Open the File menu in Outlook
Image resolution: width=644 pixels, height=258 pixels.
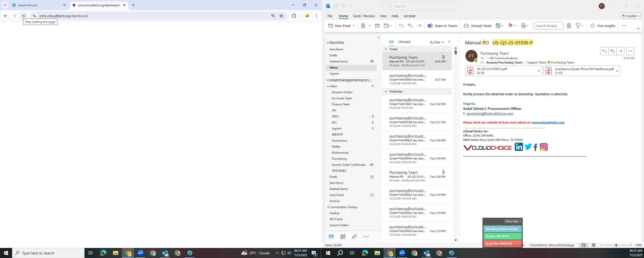pos(330,16)
